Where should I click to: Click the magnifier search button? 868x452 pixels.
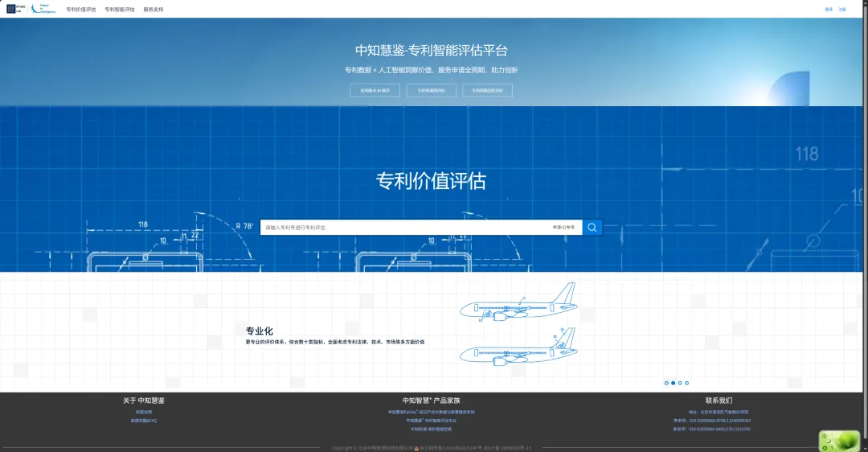point(592,227)
